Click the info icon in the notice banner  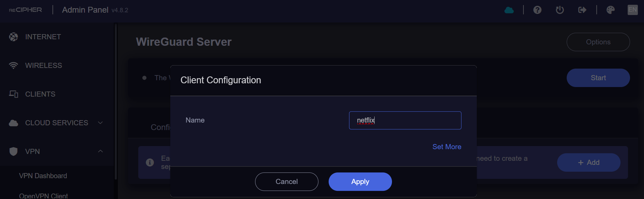pos(150,162)
